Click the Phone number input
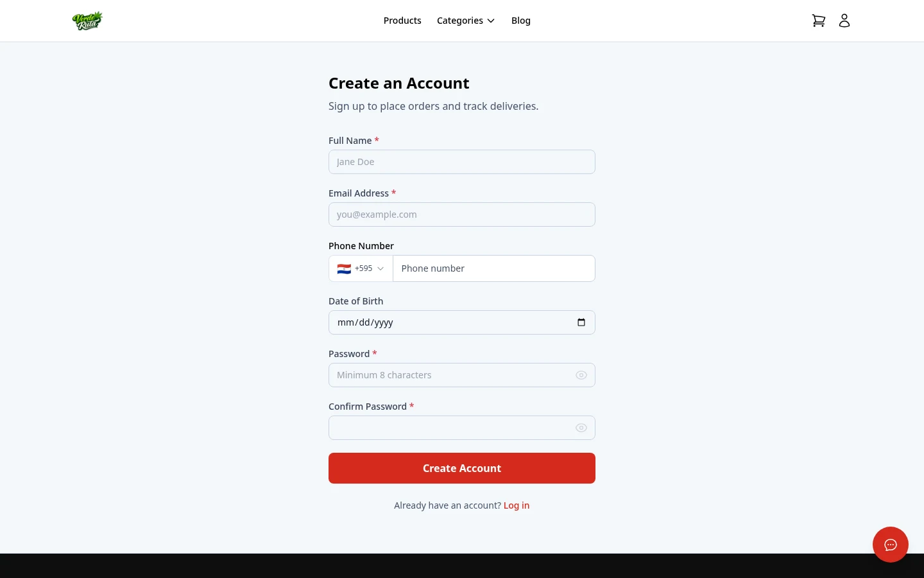This screenshot has width=924, height=578. [x=494, y=268]
